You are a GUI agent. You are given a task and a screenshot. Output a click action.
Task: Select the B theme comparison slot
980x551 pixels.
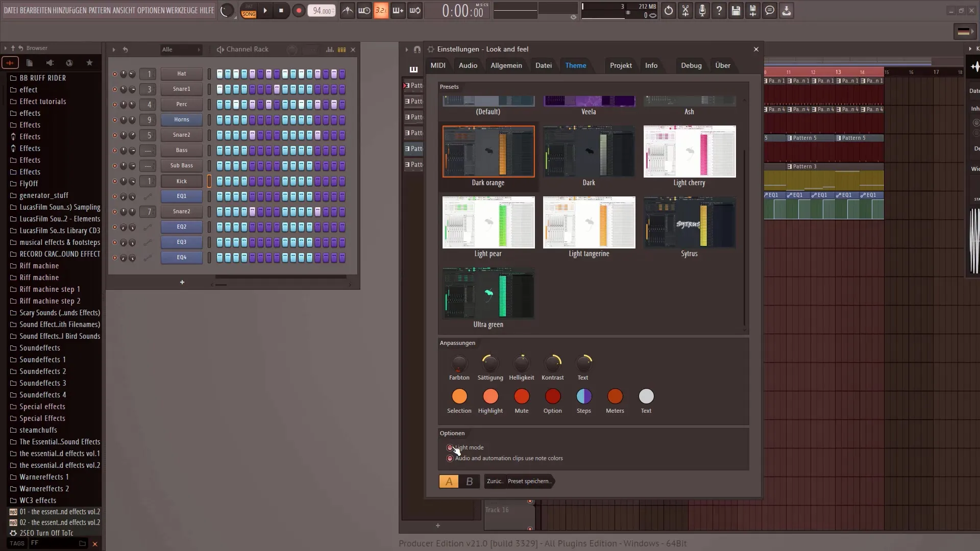[x=470, y=481]
